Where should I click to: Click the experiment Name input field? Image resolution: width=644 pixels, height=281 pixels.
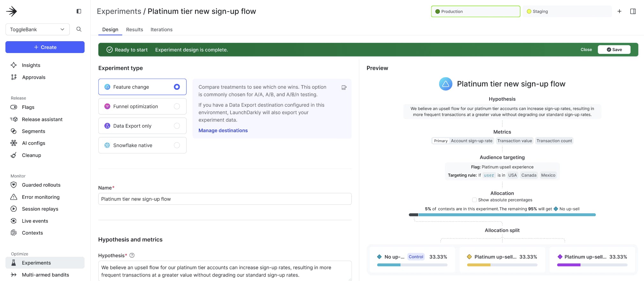point(225,199)
